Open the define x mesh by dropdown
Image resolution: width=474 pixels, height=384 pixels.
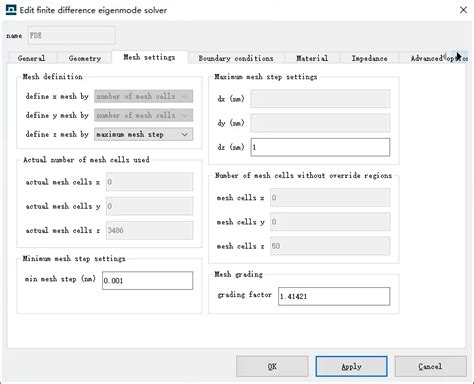coord(143,96)
